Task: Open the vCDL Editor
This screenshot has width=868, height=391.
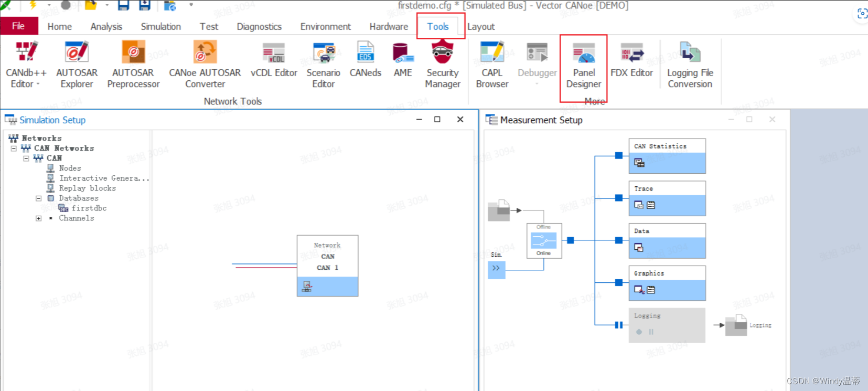Action: (274, 60)
